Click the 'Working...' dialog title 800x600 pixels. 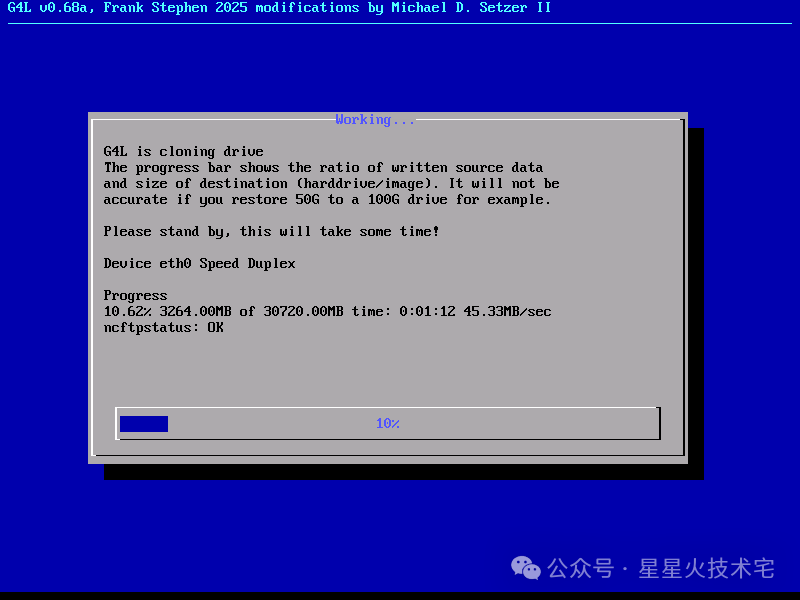[x=375, y=119]
